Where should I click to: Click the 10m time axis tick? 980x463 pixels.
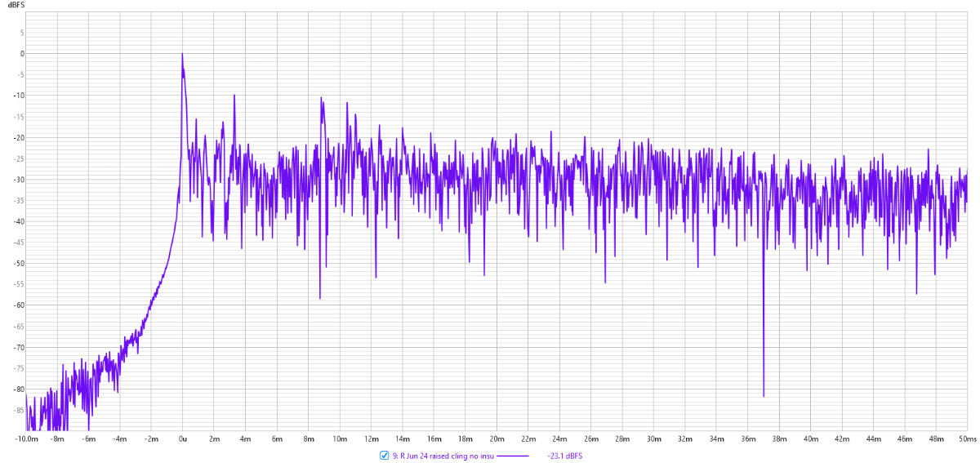point(340,439)
